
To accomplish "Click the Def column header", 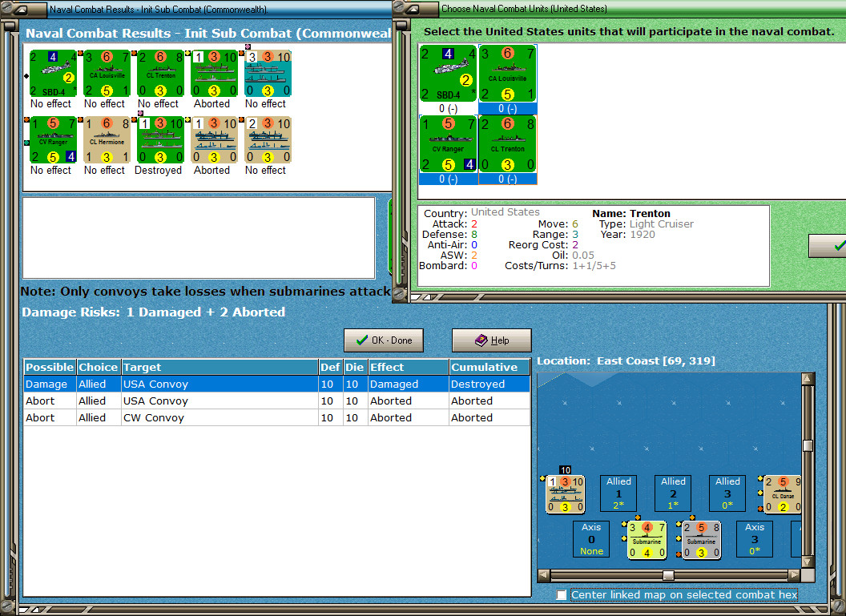I will coord(330,368).
